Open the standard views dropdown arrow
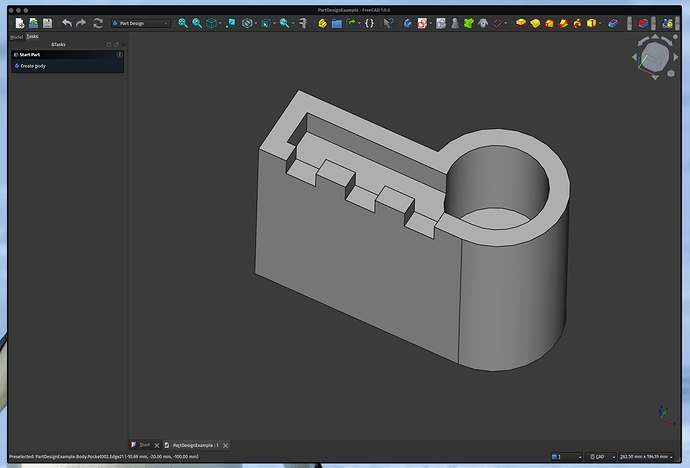This screenshot has width=690, height=468. click(220, 23)
